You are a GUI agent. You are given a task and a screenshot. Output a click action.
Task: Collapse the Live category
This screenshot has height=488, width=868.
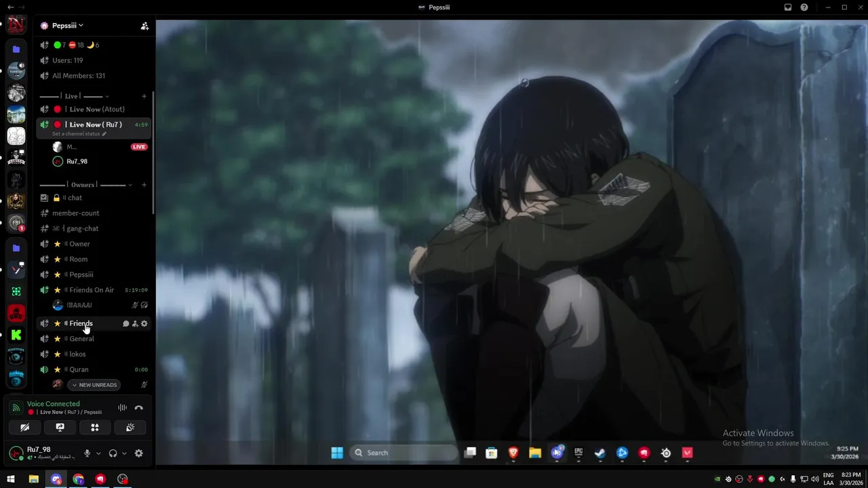(75, 96)
